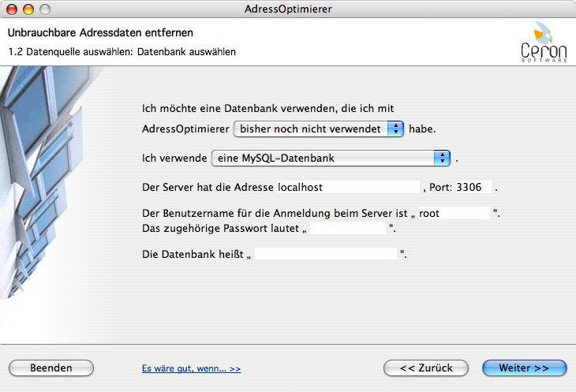Minimize the window with the yellow button
576x392 pixels.
(28, 9)
